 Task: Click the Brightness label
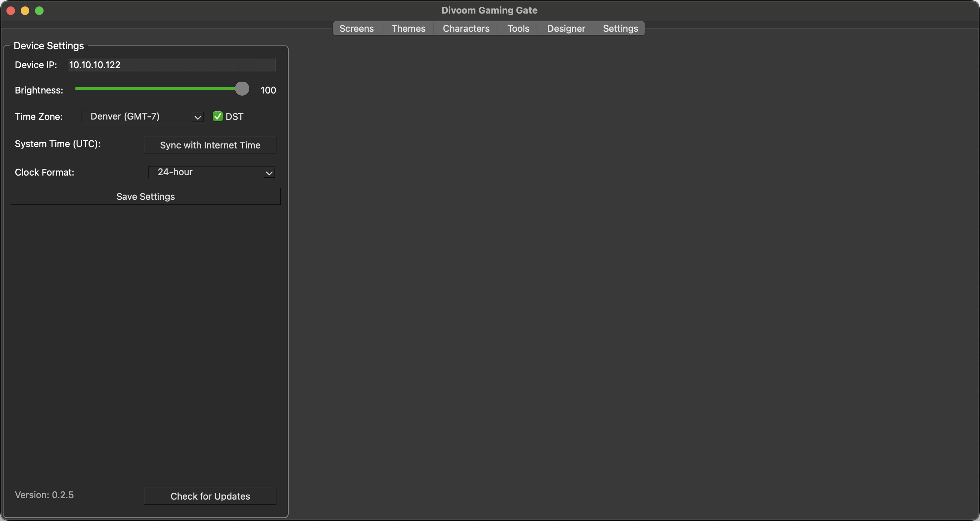tap(39, 90)
